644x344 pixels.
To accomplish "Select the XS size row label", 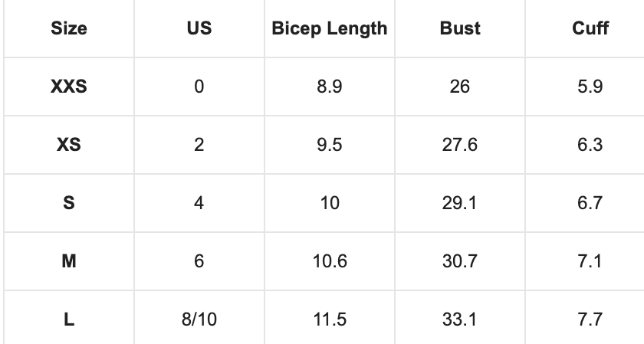I will 69,145.
